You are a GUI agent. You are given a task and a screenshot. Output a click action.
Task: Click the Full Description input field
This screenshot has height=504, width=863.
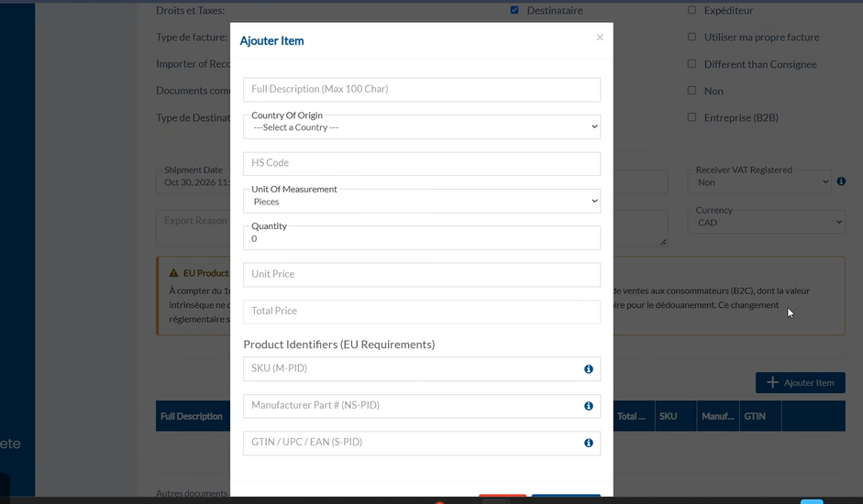click(422, 89)
